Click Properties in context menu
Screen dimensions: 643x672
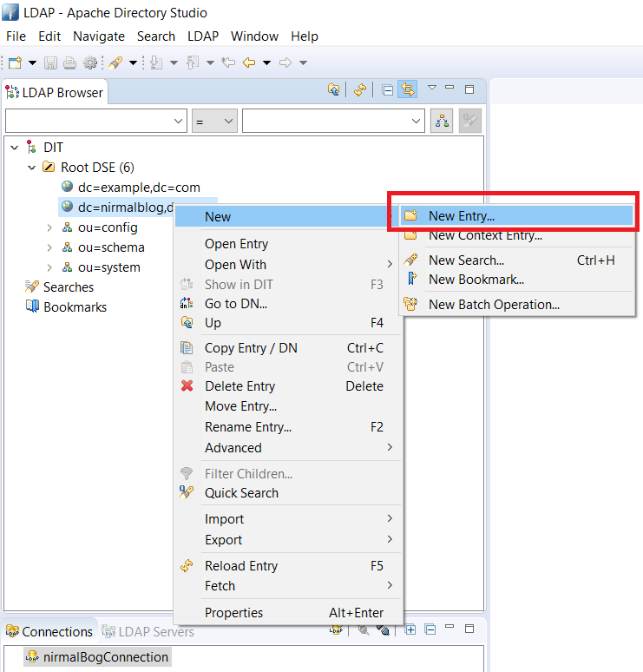(x=288, y=612)
